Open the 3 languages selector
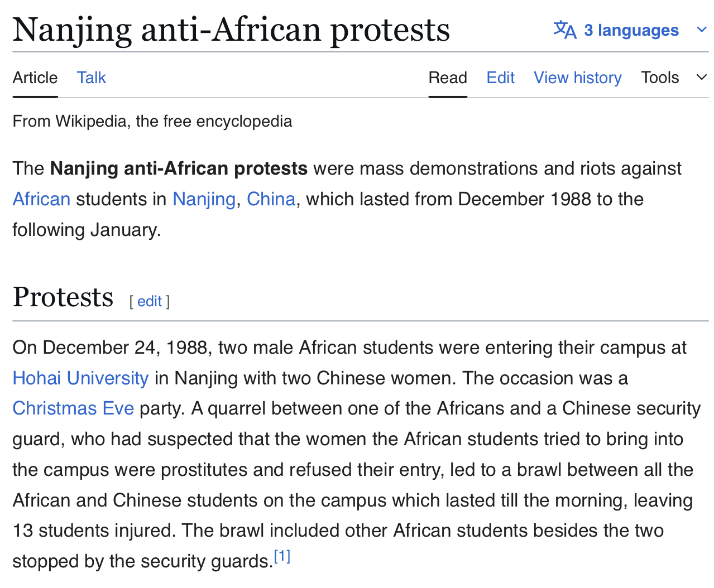Image resolution: width=714 pixels, height=588 pixels. click(631, 30)
